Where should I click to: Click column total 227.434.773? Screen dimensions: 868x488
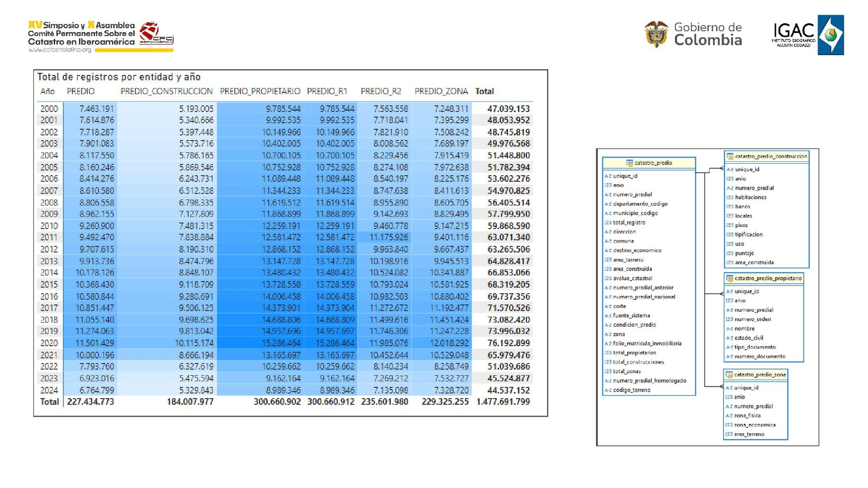pos(90,402)
